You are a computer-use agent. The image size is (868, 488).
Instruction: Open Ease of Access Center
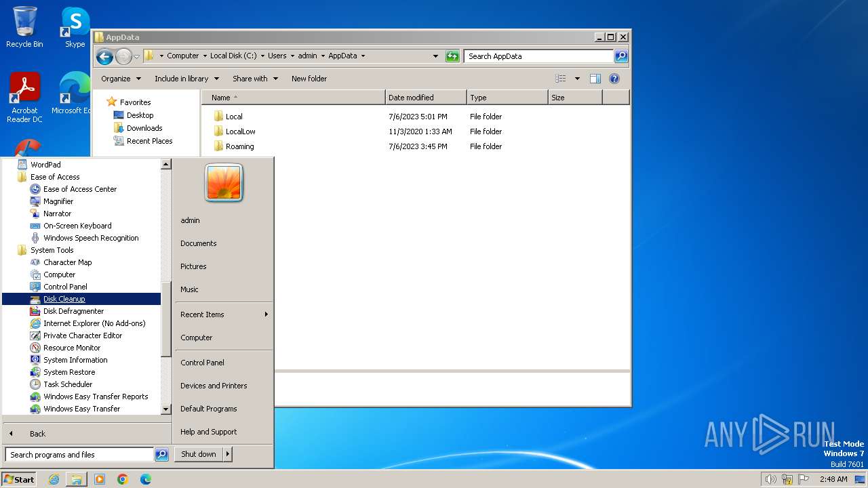point(81,189)
